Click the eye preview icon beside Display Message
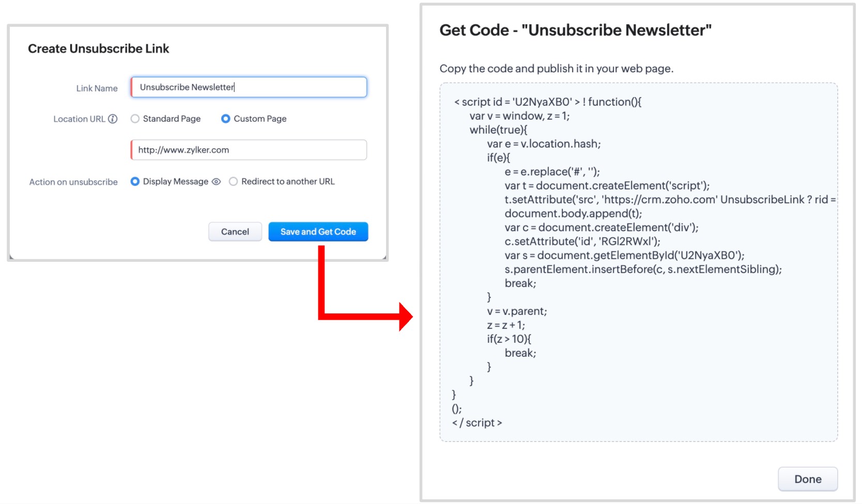This screenshot has width=862, height=504. point(217,182)
